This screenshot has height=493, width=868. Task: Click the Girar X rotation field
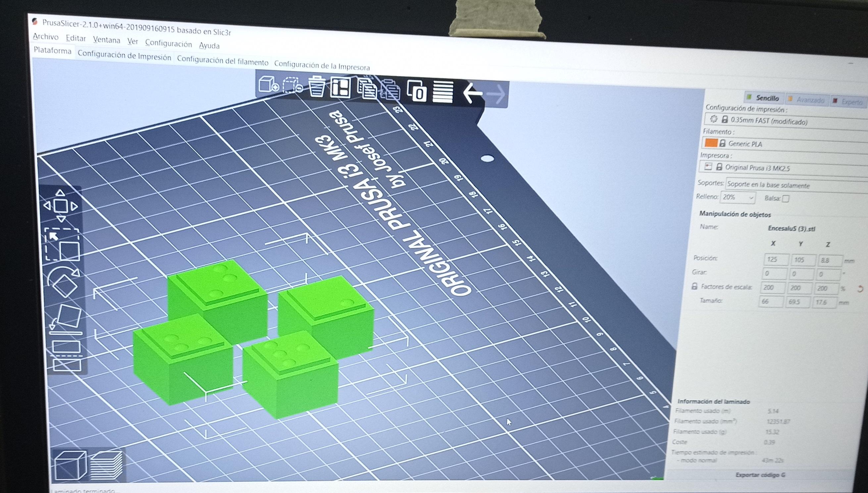point(775,273)
